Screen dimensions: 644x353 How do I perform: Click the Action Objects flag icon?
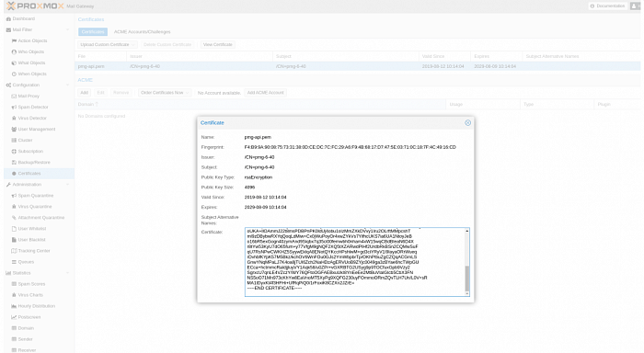(14, 40)
